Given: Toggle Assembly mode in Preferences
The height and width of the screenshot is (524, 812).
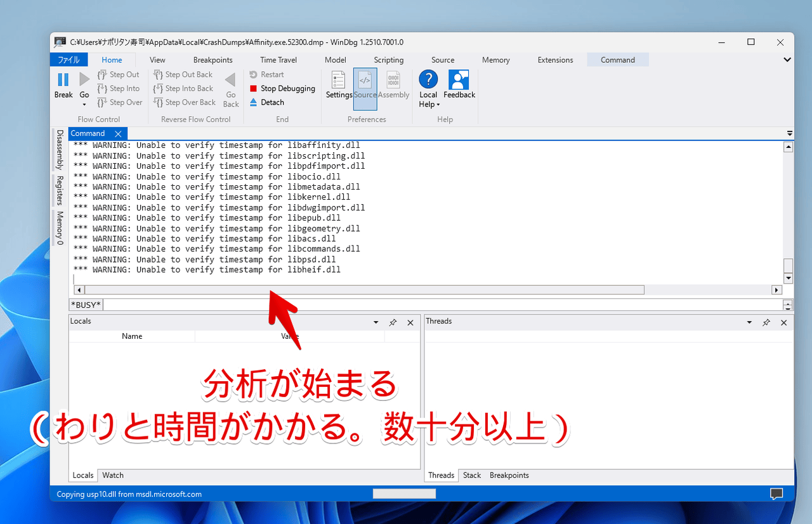Looking at the screenshot, I should tap(393, 81).
